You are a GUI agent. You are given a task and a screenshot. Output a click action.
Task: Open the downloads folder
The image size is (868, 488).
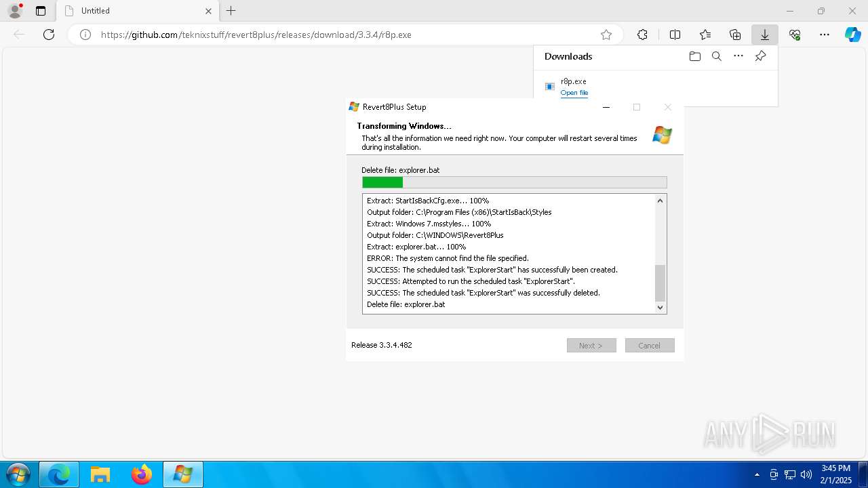click(x=695, y=56)
